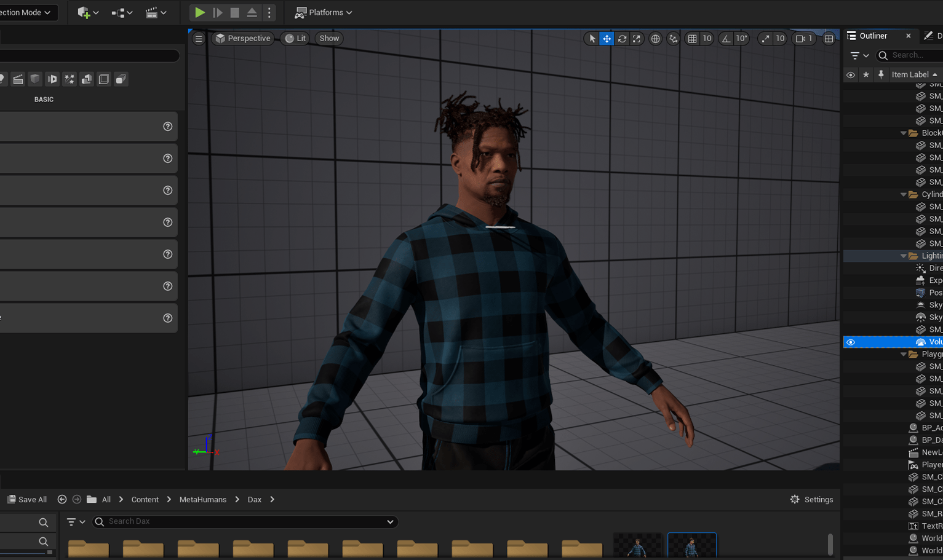The width and height of the screenshot is (943, 560).
Task: Activate the Rotate tool
Action: (622, 39)
